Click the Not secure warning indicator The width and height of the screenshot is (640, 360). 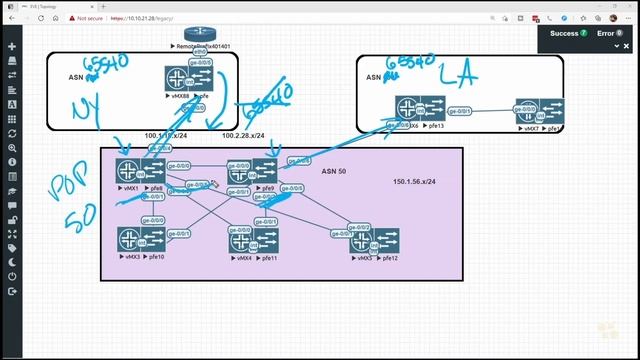click(86, 18)
